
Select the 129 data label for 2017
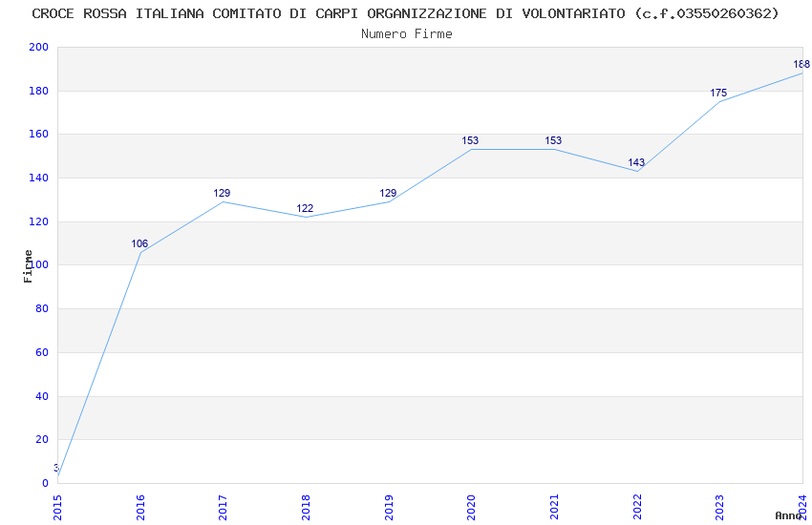point(222,193)
